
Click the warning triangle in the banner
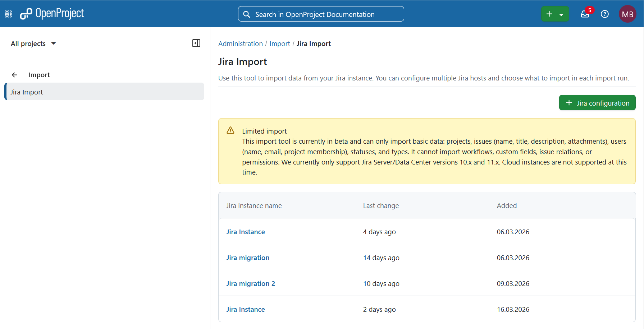coord(230,130)
